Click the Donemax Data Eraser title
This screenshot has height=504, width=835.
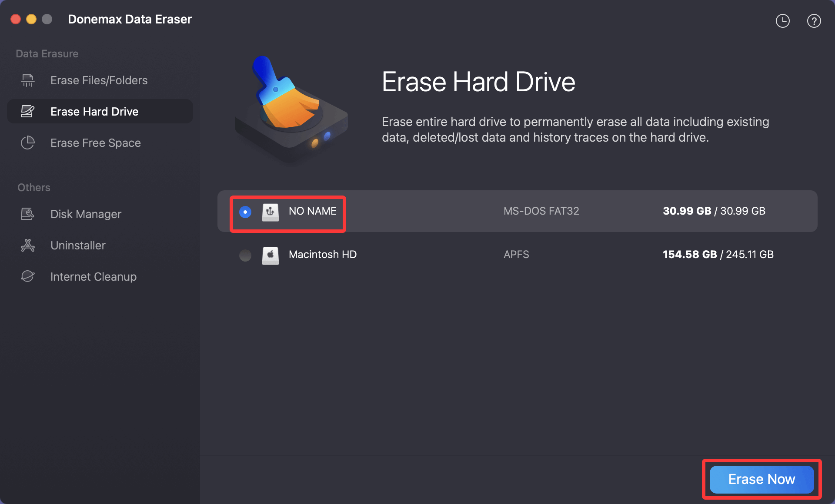[130, 19]
